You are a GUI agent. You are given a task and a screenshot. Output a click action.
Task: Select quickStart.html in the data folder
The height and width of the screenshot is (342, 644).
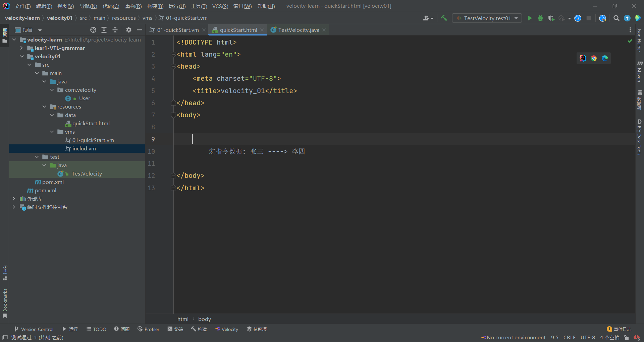(x=91, y=123)
